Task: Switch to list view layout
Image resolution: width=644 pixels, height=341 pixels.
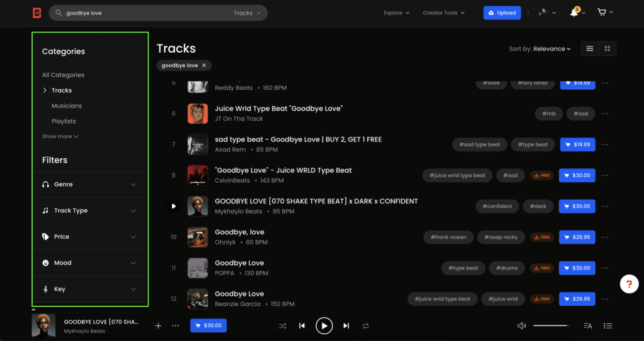Action: click(590, 49)
